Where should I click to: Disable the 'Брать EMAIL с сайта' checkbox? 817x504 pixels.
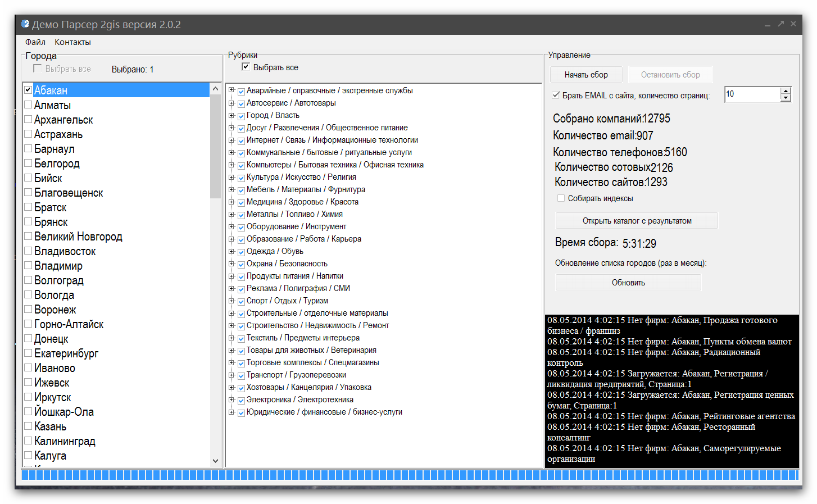(x=556, y=95)
